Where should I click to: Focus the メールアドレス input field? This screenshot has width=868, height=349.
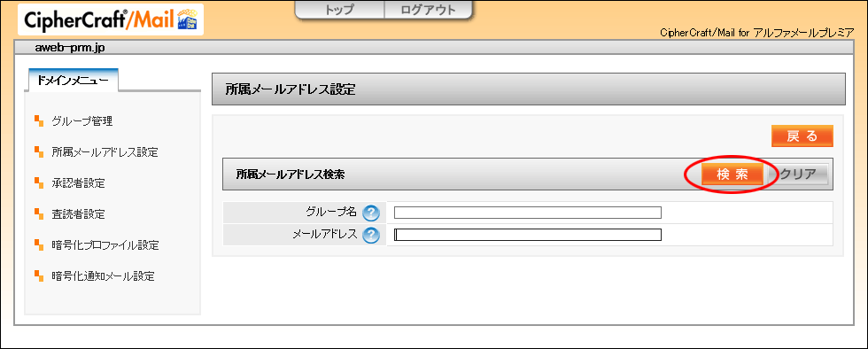click(528, 235)
